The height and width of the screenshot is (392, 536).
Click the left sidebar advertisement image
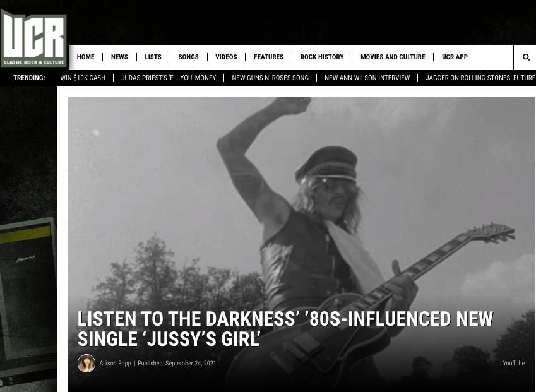[28, 300]
